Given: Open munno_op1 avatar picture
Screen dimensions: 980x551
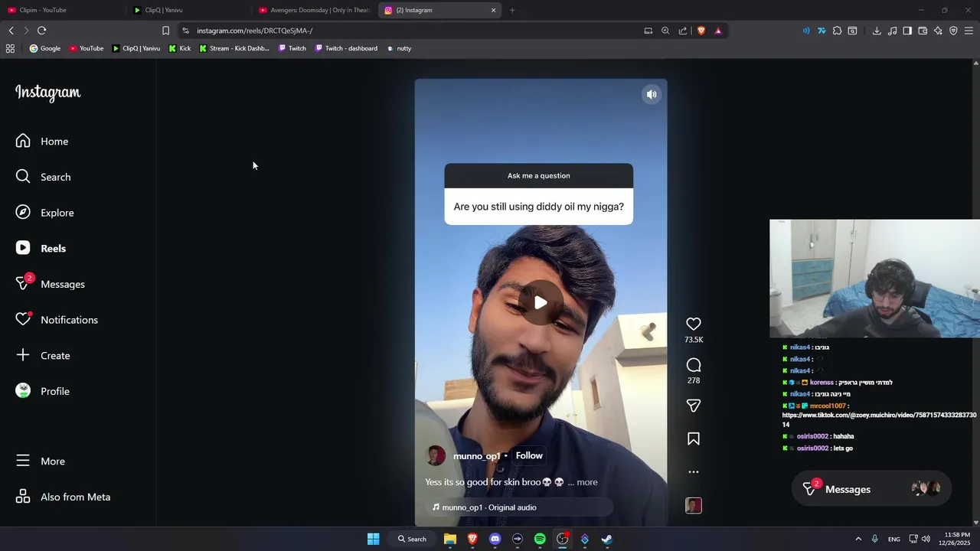Looking at the screenshot, I should (x=436, y=455).
